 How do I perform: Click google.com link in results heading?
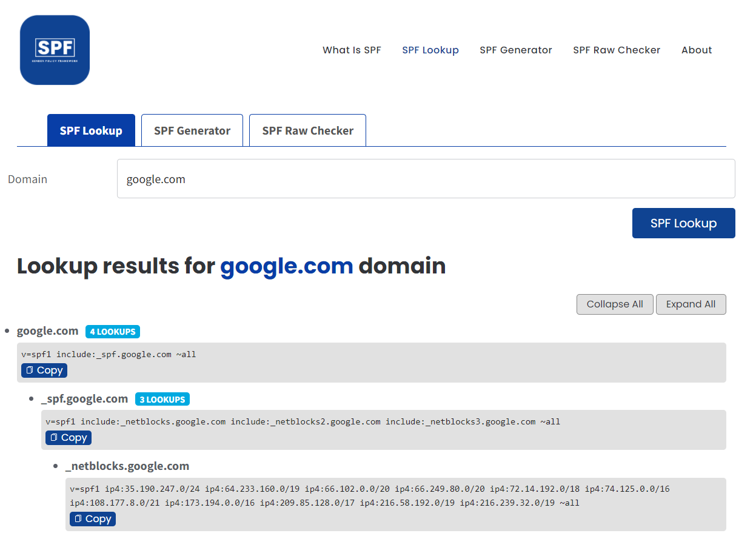pyautogui.click(x=287, y=266)
